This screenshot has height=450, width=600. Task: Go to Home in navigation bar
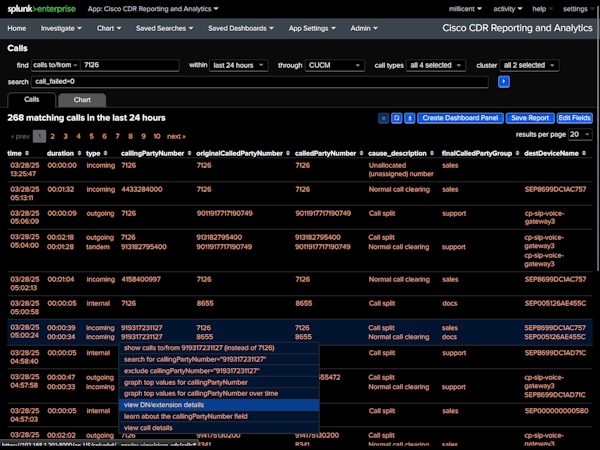click(x=17, y=28)
